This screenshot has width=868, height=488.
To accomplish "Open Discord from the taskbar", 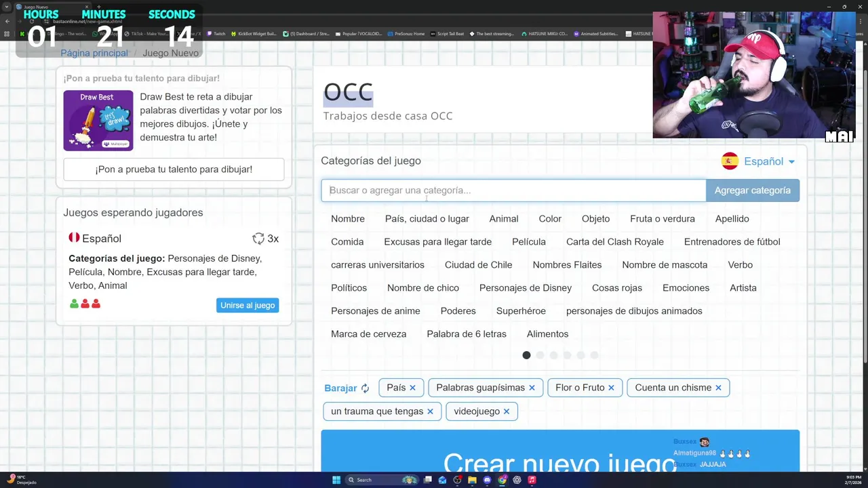I will (487, 480).
